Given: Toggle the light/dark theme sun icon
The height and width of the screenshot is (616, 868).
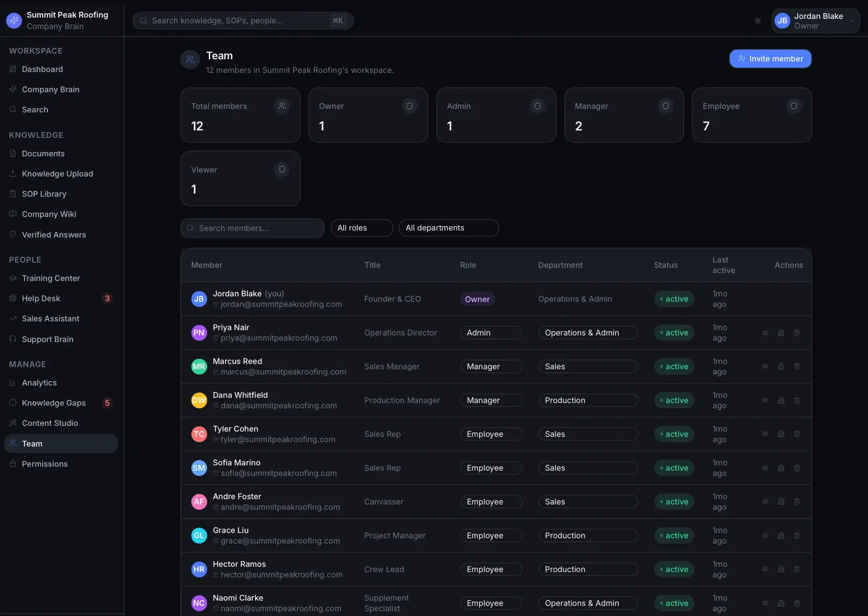Looking at the screenshot, I should pos(758,21).
